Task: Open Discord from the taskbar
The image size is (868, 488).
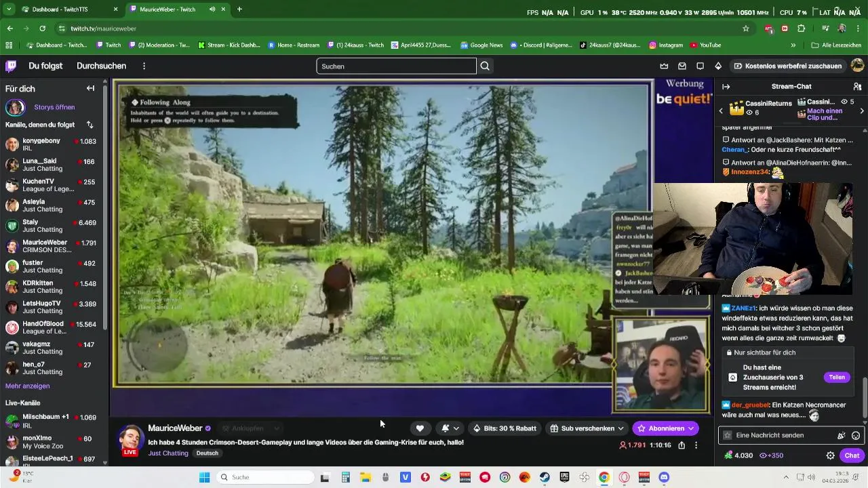Action: tap(664, 477)
